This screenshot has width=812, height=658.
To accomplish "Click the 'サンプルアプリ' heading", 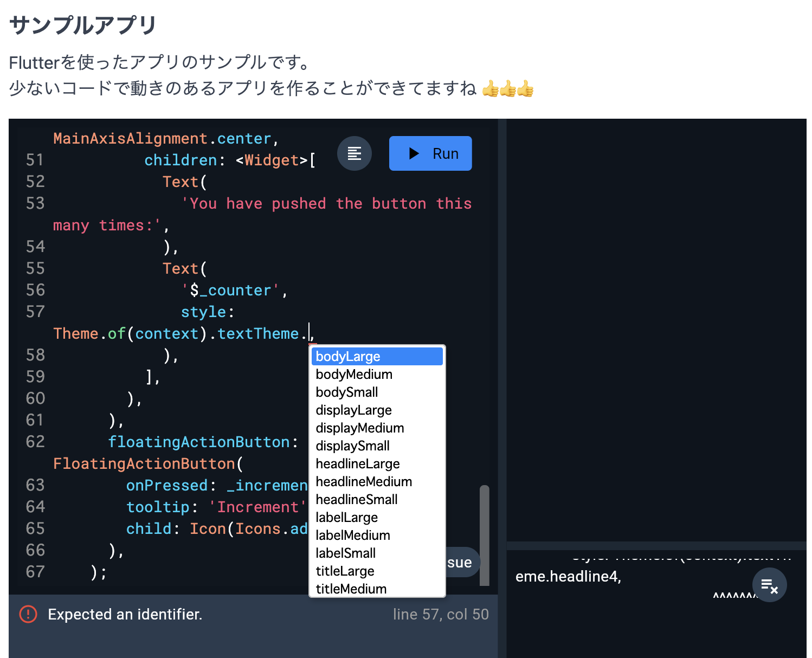I will [x=83, y=25].
